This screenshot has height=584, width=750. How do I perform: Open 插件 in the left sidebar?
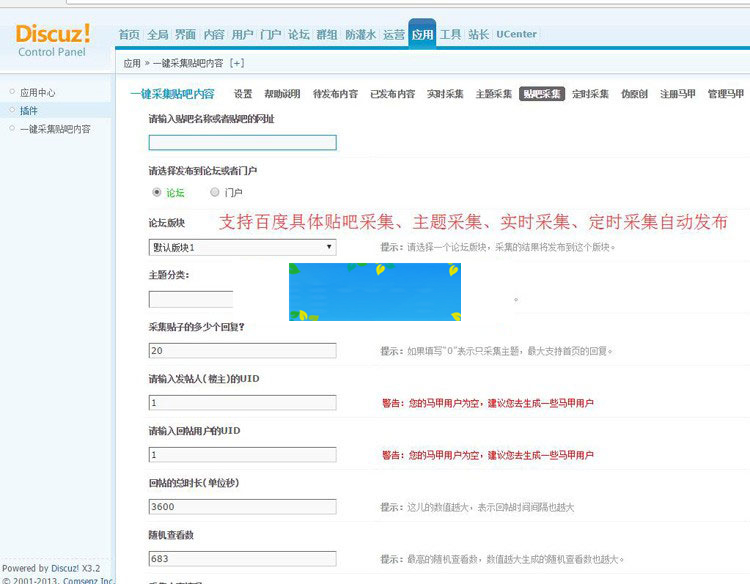29,111
